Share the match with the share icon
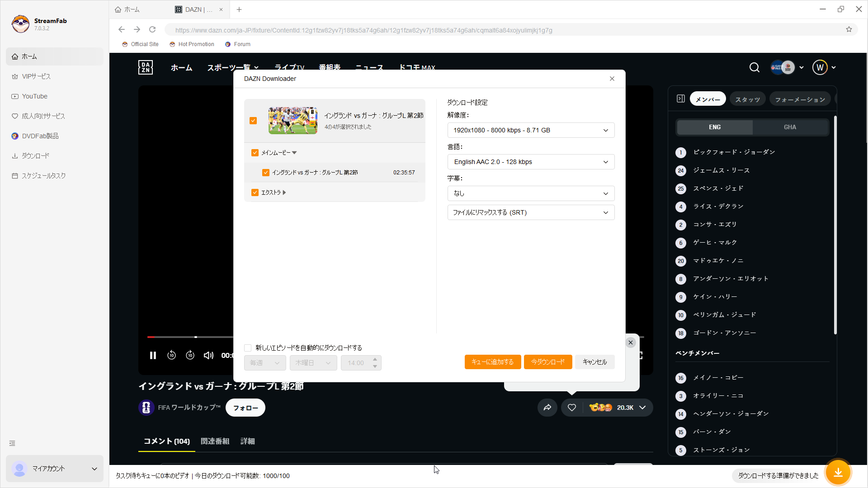 coord(547,408)
